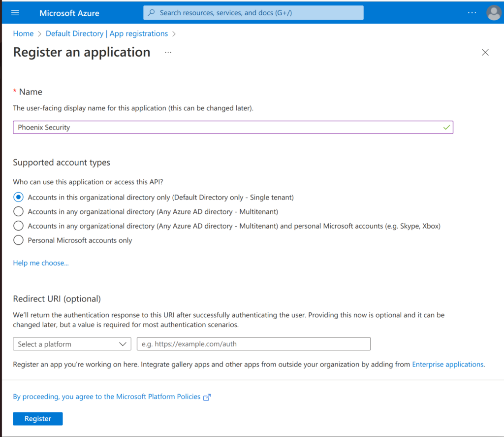
Task: Go to Home breadcrumb
Action: tap(23, 34)
